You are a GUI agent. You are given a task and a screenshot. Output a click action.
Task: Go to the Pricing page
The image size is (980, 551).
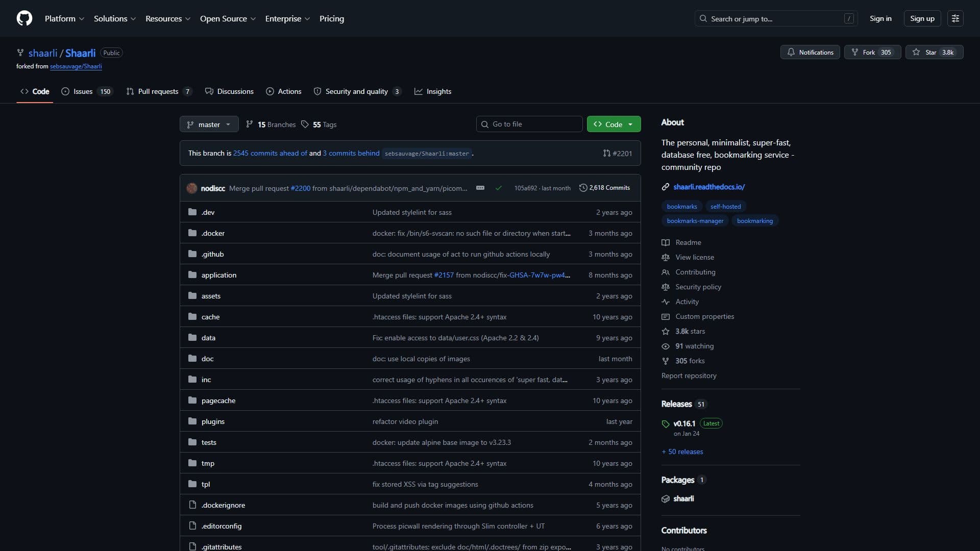(x=332, y=18)
